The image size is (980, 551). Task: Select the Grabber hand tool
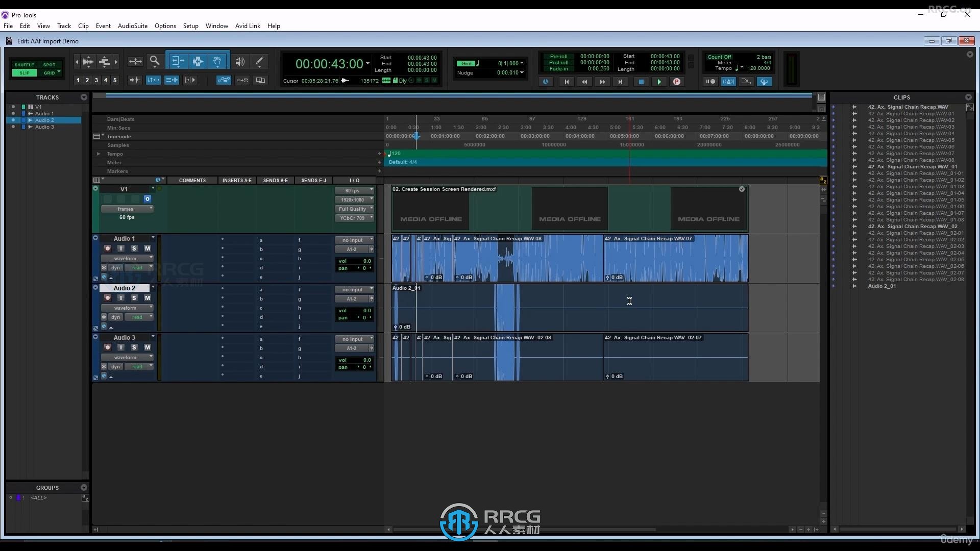(217, 62)
